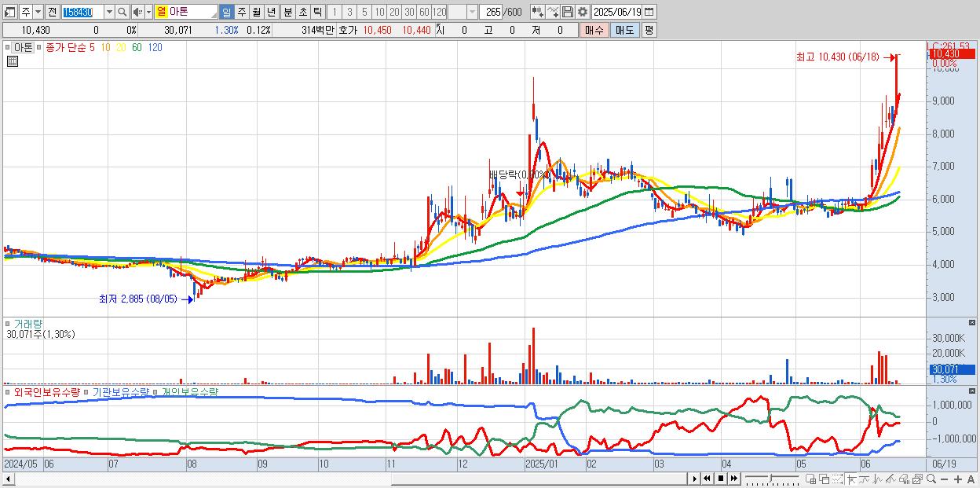The image size is (980, 488).
Task: Click the 외국인보유수량 legend label
Action: (x=46, y=391)
